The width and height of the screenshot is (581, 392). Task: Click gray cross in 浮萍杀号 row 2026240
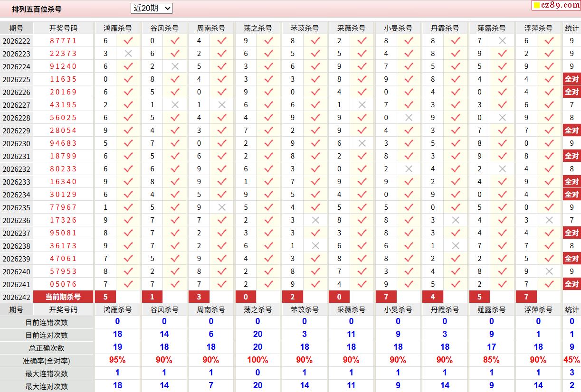coord(550,271)
